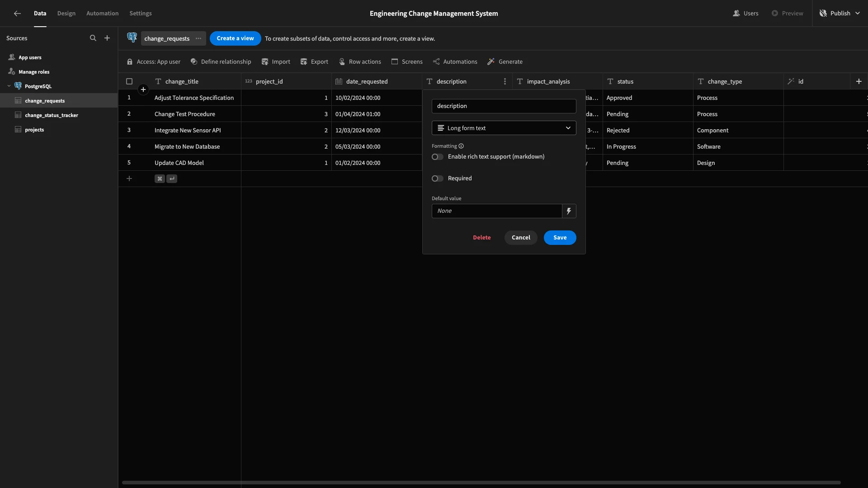Click Cancel in the column editor
This screenshot has width=868, height=488.
click(521, 238)
